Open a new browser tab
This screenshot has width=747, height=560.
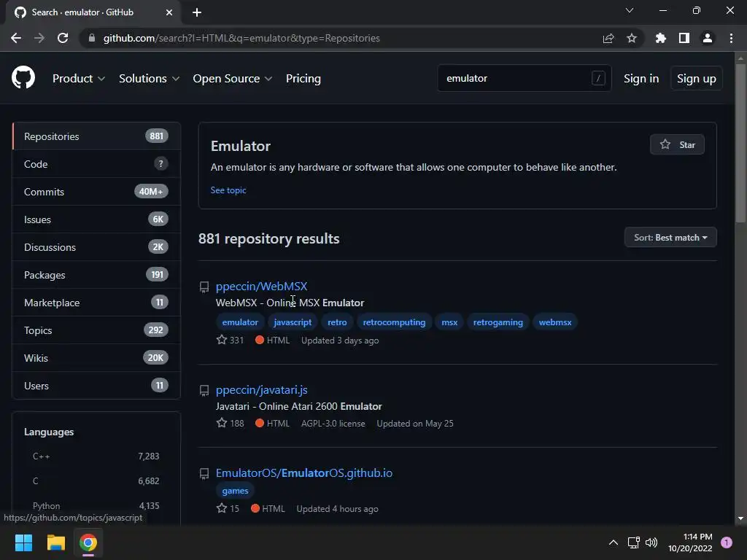pos(197,12)
